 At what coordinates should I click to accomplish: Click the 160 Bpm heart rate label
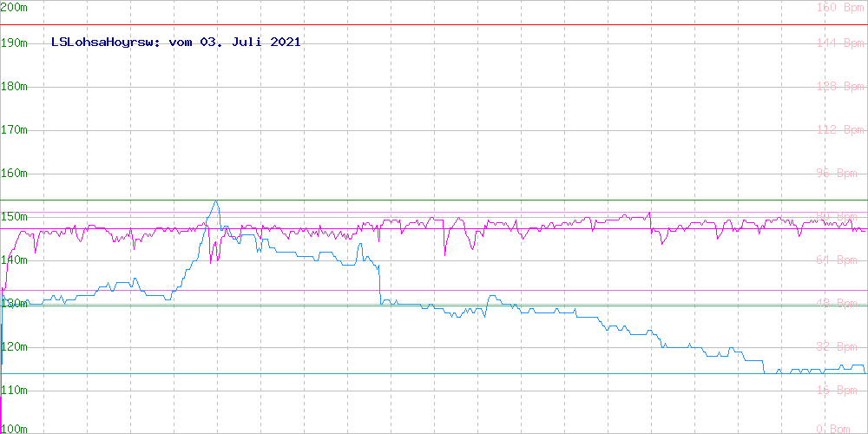(x=840, y=7)
